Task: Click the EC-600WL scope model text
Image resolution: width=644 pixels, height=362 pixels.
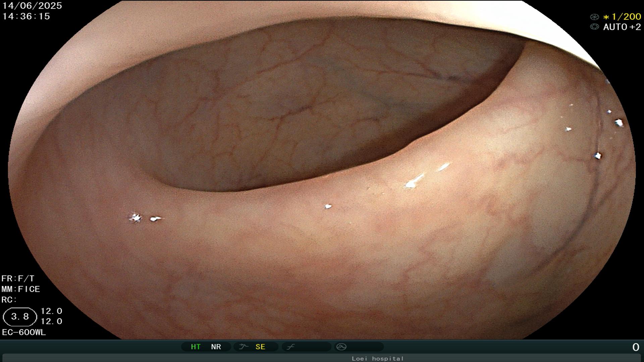Action: (x=24, y=332)
